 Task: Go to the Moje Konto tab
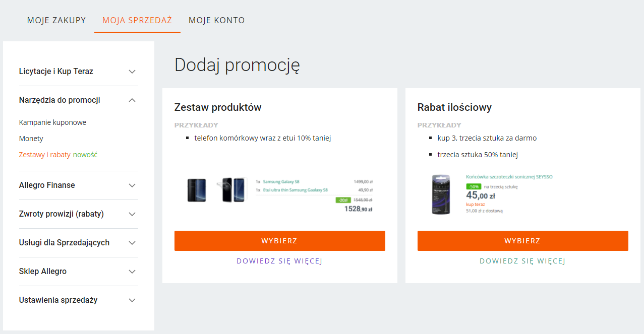pos(217,21)
